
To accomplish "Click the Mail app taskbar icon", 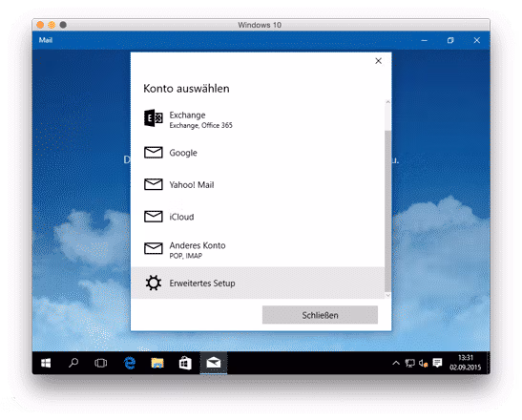I will pos(214,363).
